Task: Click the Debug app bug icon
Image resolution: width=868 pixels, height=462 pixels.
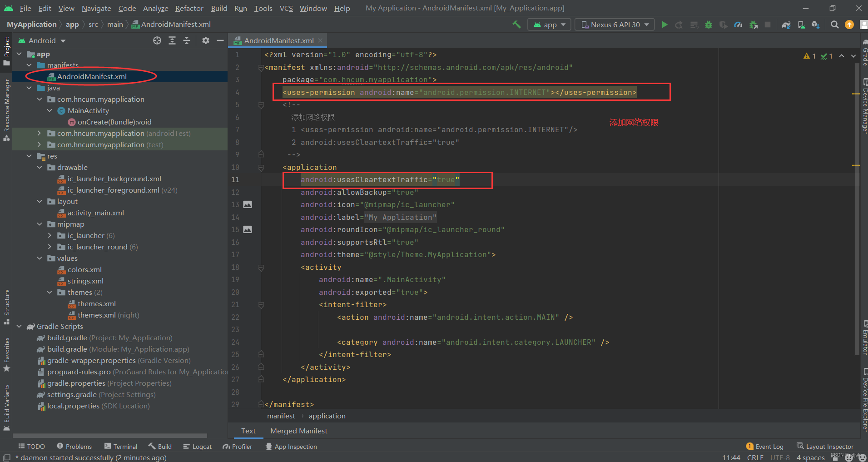Action: (x=709, y=25)
